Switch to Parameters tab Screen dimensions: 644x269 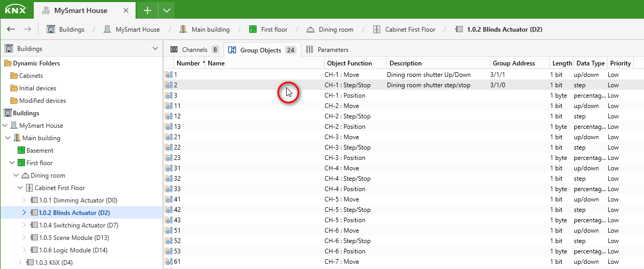coord(327,50)
